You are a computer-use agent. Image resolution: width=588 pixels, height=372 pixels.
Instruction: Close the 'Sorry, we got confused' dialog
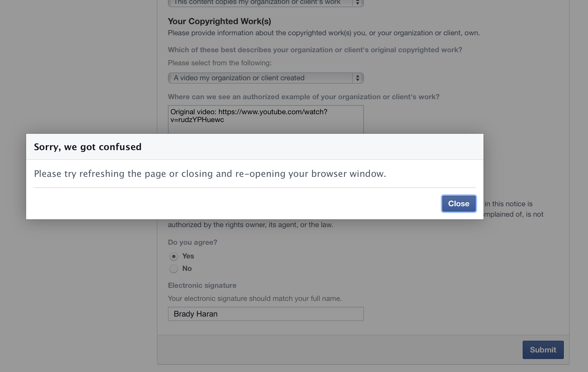coord(459,204)
